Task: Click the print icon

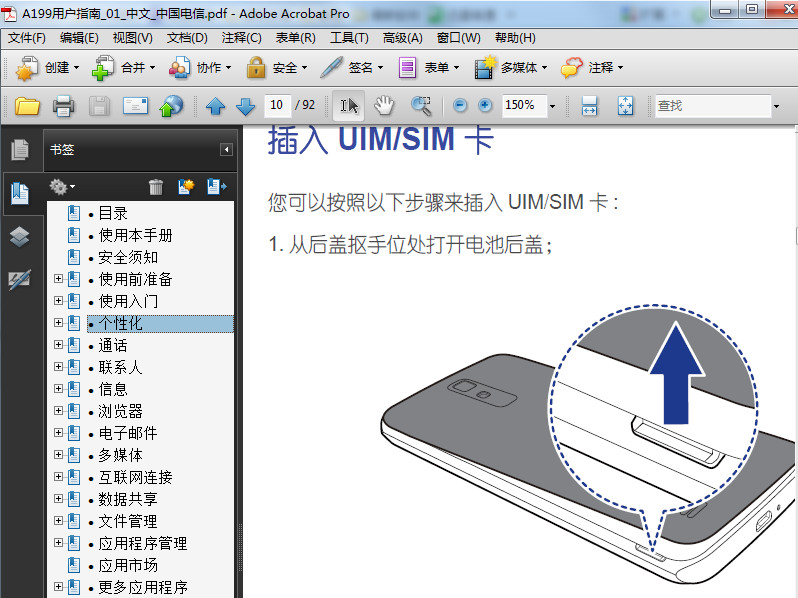Action: [x=64, y=106]
